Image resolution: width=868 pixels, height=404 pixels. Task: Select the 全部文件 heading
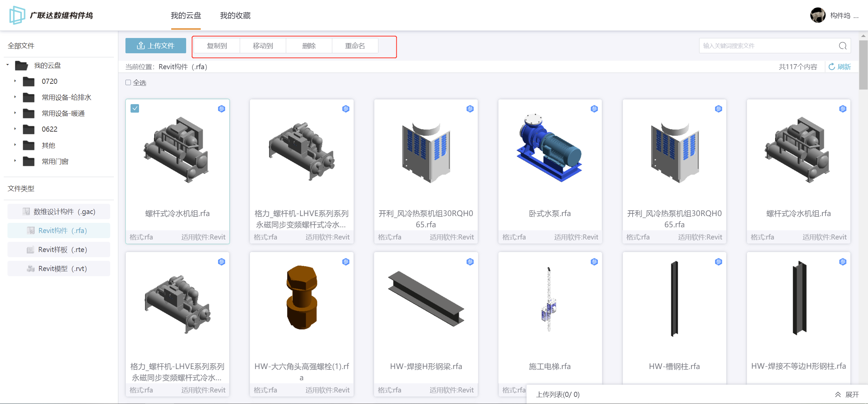[x=21, y=46]
